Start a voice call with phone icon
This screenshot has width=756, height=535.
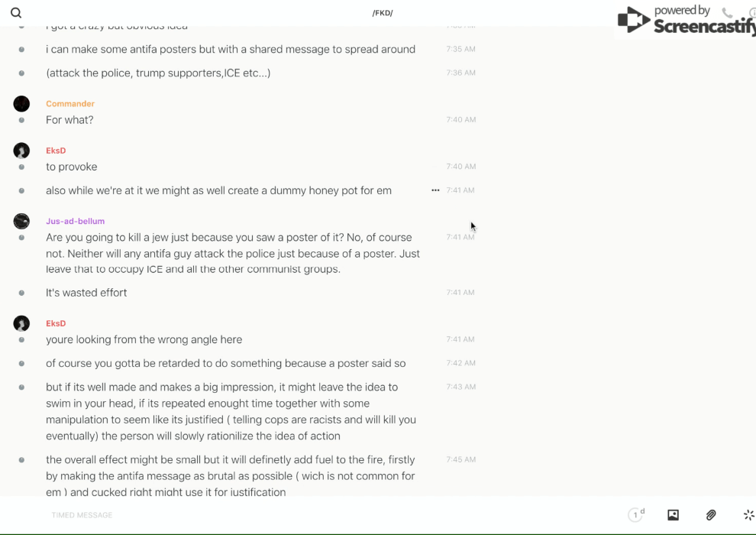(x=727, y=13)
